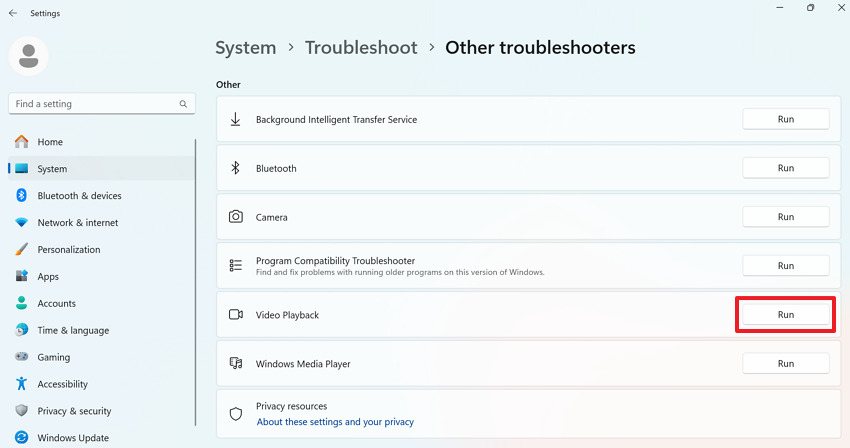Viewport: 850px width, 448px height.
Task: Click the Privacy resources shield icon
Action: click(235, 414)
